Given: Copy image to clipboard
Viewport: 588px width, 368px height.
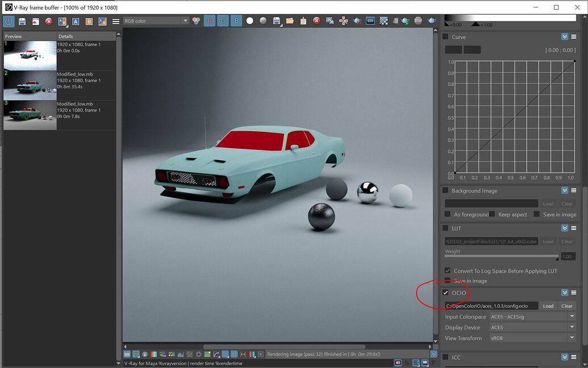Looking at the screenshot, I should tap(303, 21).
